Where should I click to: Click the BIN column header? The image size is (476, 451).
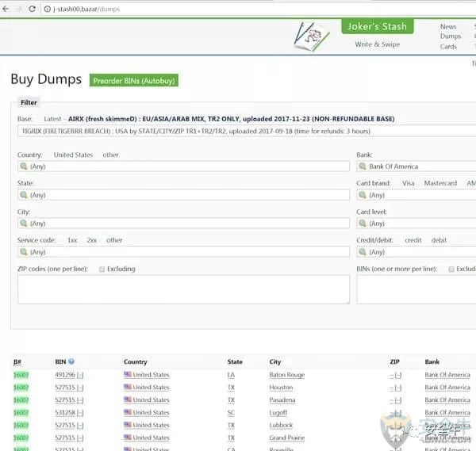click(x=60, y=362)
